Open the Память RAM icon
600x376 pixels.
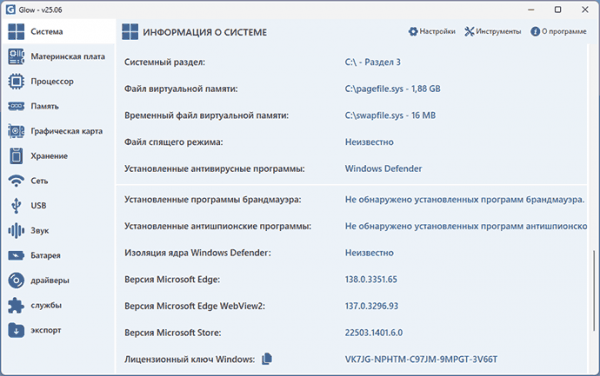click(x=16, y=106)
